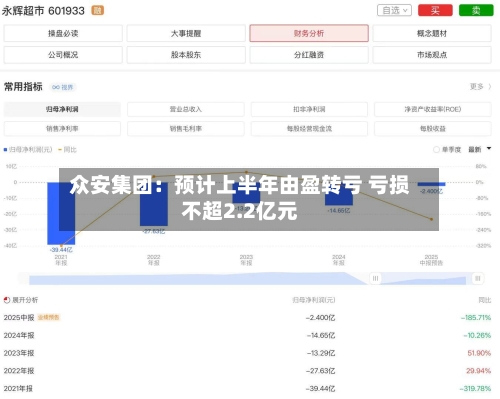Open the 最新 period dropdown
This screenshot has height=399, width=500.
[x=480, y=149]
